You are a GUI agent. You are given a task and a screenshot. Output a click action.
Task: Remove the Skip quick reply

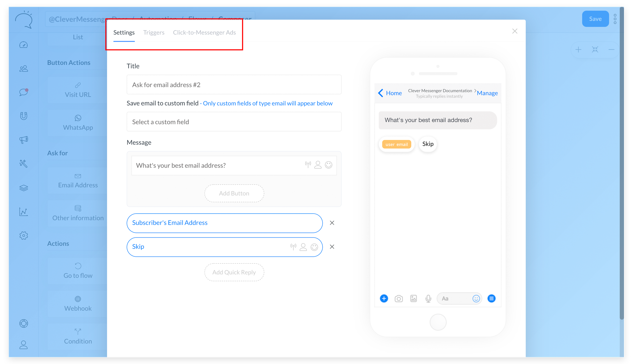tap(332, 247)
